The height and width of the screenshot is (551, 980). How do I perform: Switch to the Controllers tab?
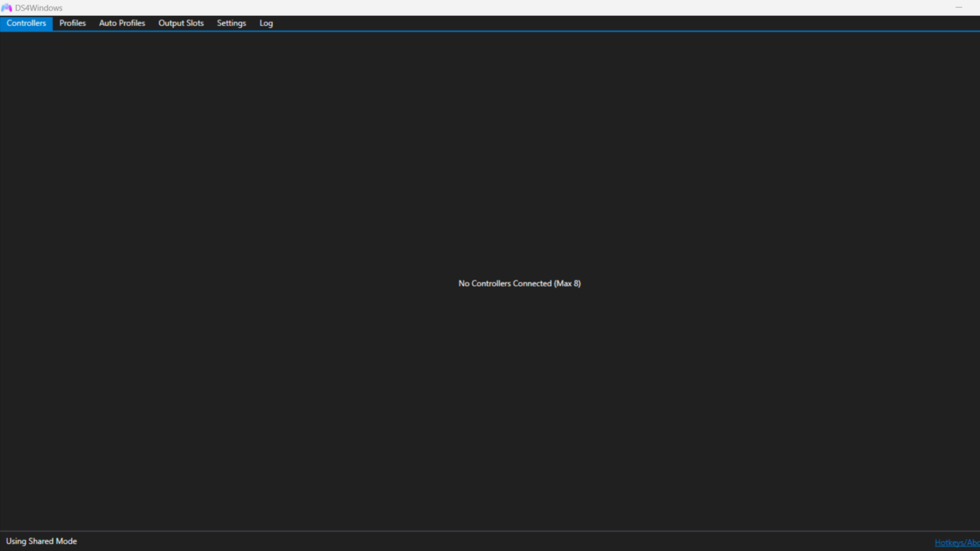[x=26, y=23]
